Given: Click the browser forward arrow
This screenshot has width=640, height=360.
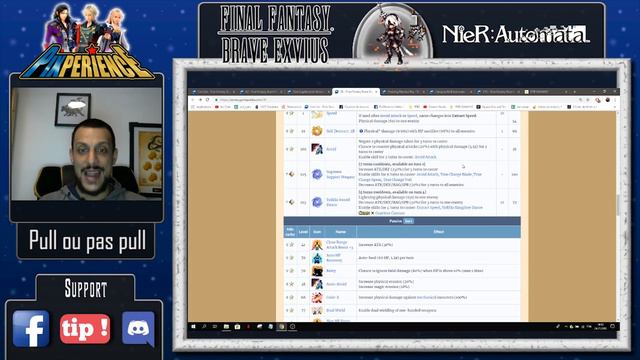Looking at the screenshot, I should 200,100.
